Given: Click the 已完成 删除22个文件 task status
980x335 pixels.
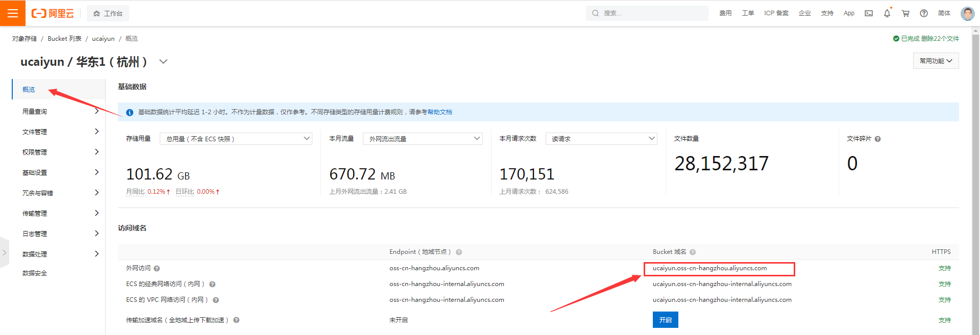Looking at the screenshot, I should click(x=926, y=39).
